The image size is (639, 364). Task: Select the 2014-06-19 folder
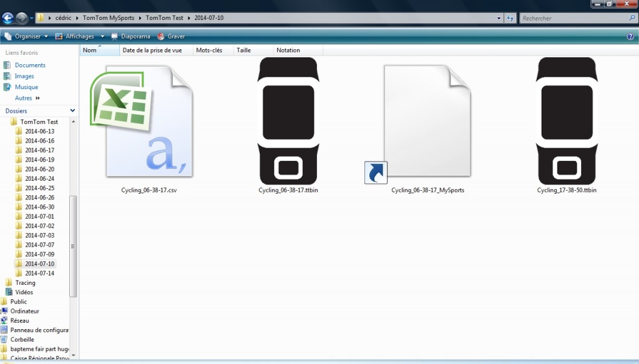click(39, 160)
